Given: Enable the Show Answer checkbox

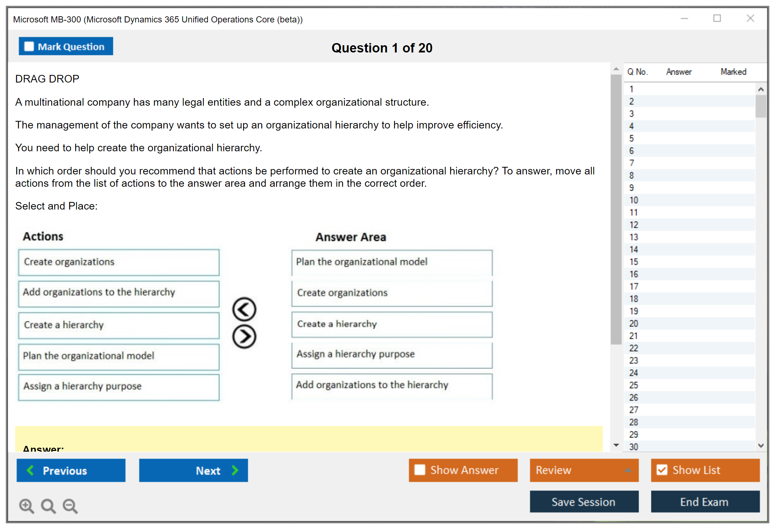Looking at the screenshot, I should click(420, 470).
